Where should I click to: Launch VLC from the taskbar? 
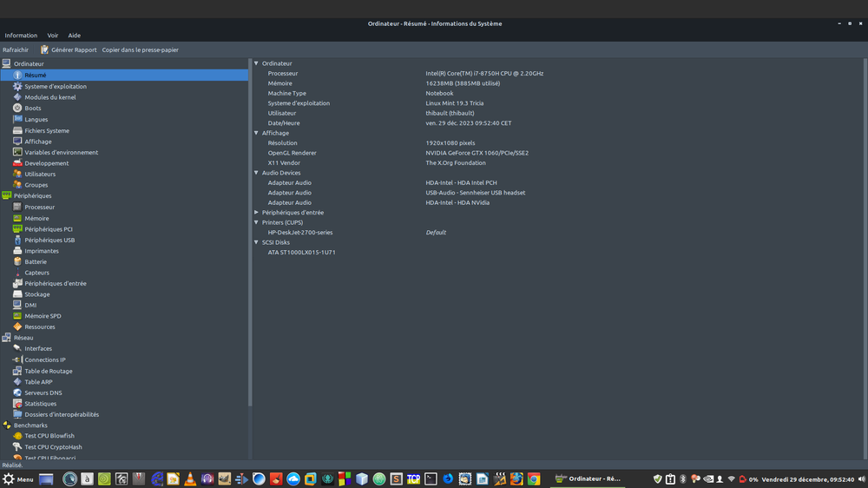pos(190,478)
